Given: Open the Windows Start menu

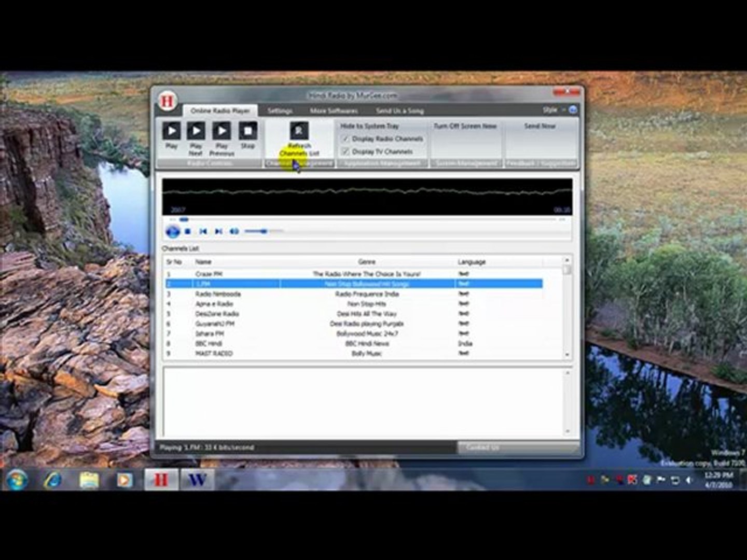Looking at the screenshot, I should click(x=17, y=480).
